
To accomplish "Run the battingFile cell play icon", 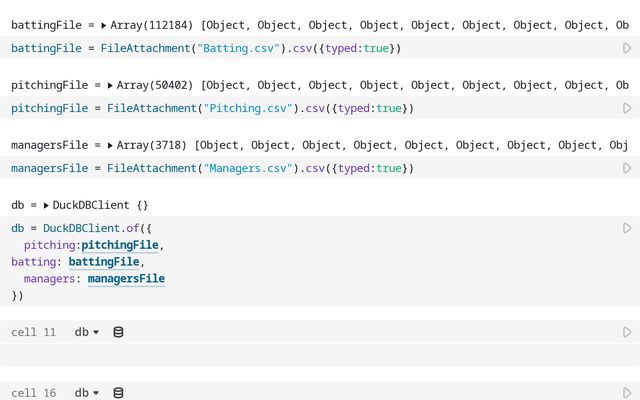I will 627,48.
